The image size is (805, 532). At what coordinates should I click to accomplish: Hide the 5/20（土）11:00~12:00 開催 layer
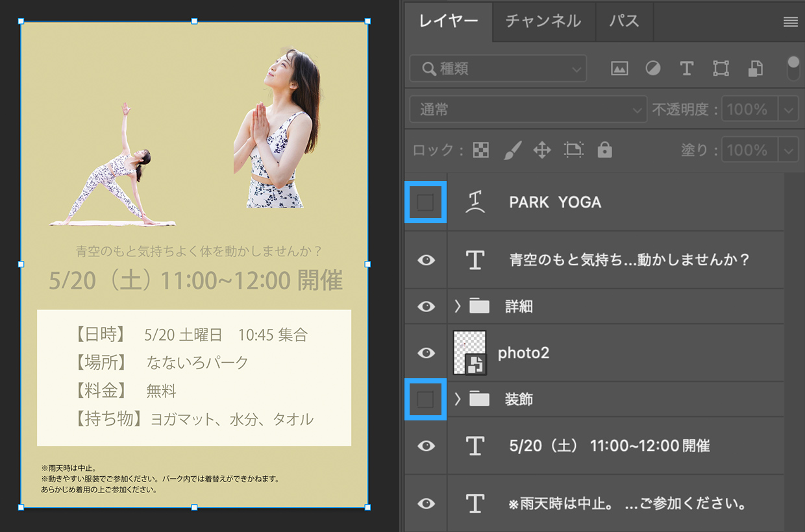coord(426,446)
